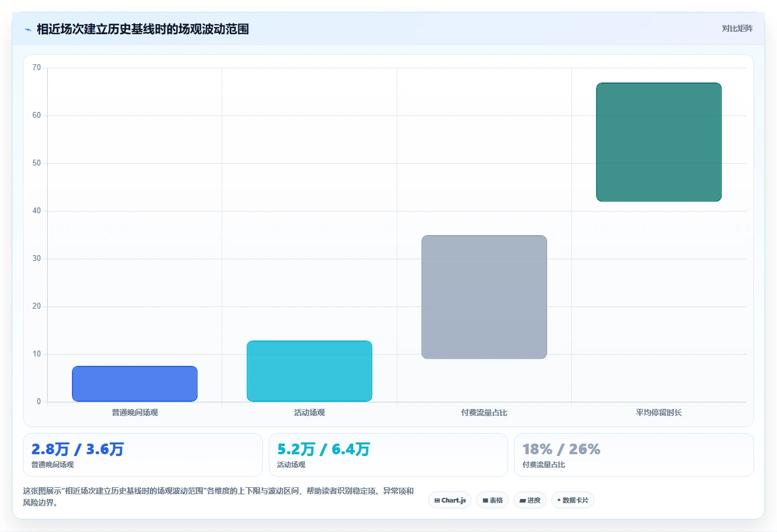
Task: Click the 活动场观 x-axis label
Action: point(310,412)
